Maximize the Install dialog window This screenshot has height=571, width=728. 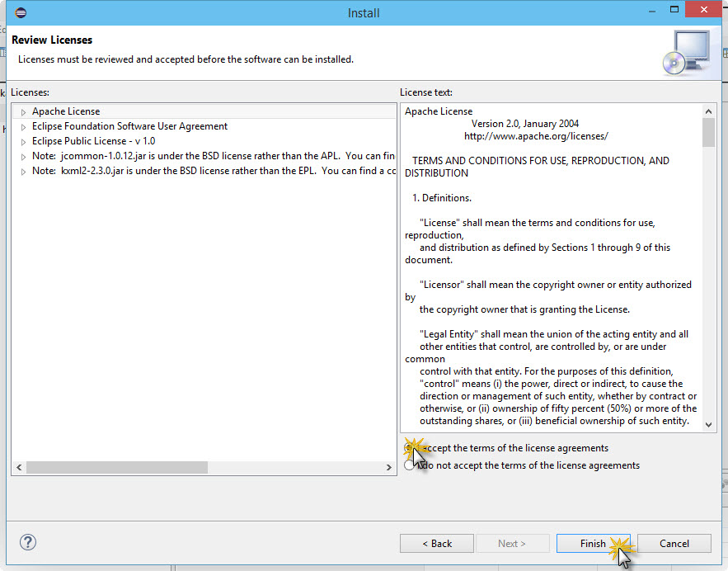[x=674, y=10]
